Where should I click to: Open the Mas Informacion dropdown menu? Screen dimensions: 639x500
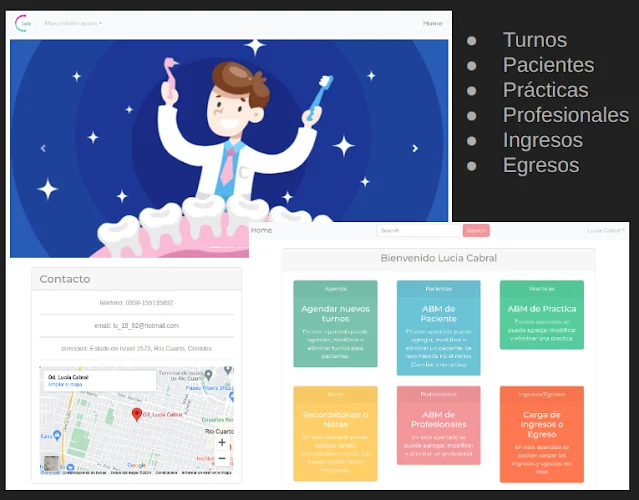tap(73, 23)
